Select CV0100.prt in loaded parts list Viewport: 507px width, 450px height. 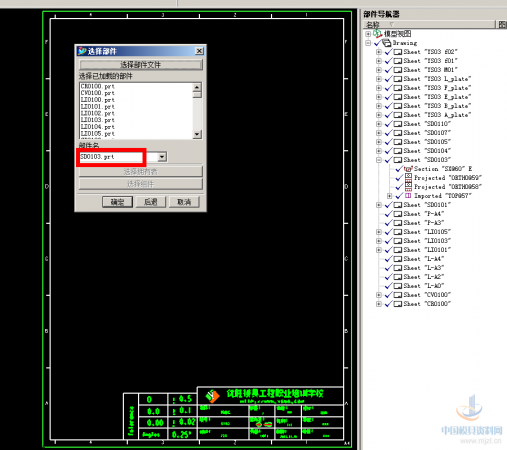98,93
